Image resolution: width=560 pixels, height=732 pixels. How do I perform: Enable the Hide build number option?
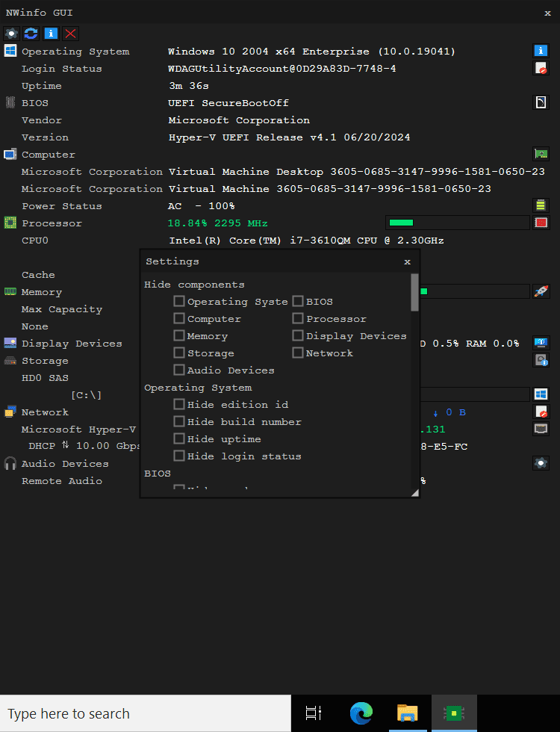(x=178, y=421)
